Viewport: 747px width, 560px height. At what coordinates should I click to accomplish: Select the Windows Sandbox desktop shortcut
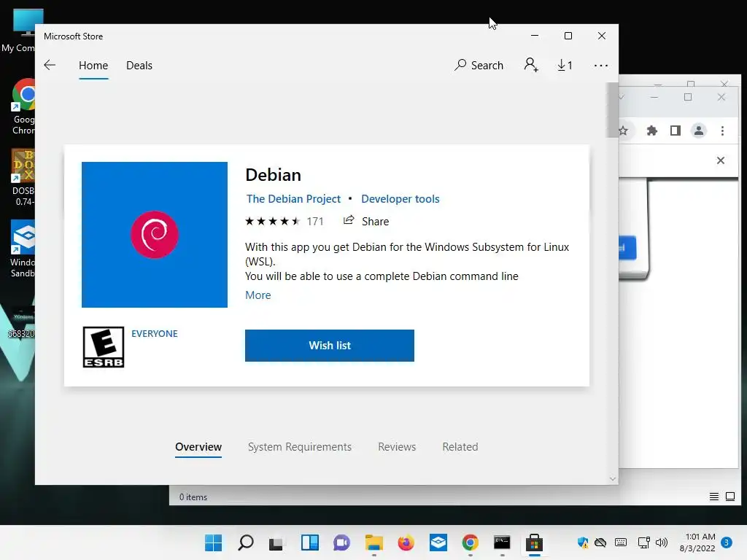click(x=23, y=248)
